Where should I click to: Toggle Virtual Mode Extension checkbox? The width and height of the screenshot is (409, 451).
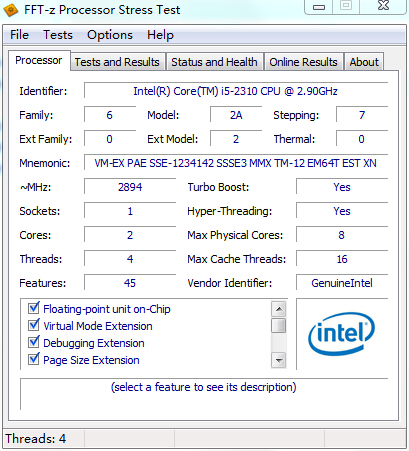[x=34, y=325]
